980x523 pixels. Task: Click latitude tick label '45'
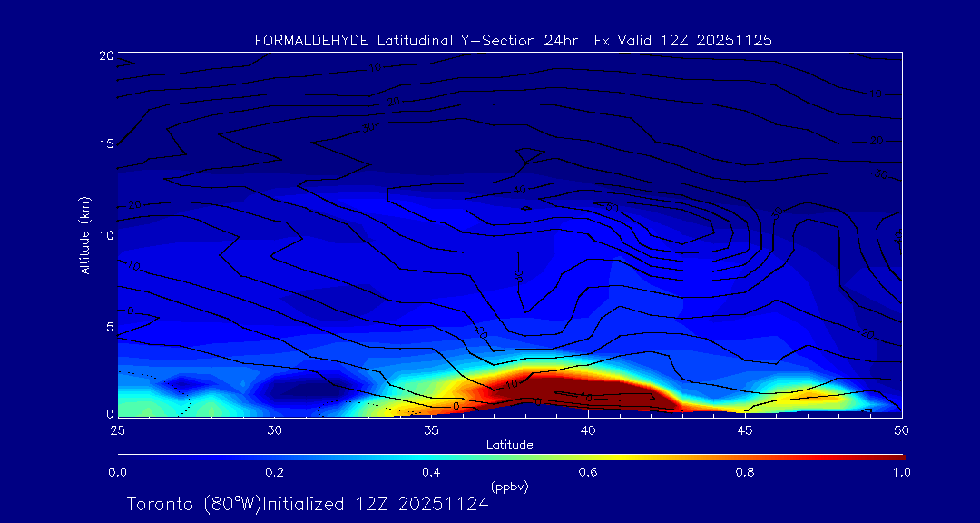pos(745,429)
